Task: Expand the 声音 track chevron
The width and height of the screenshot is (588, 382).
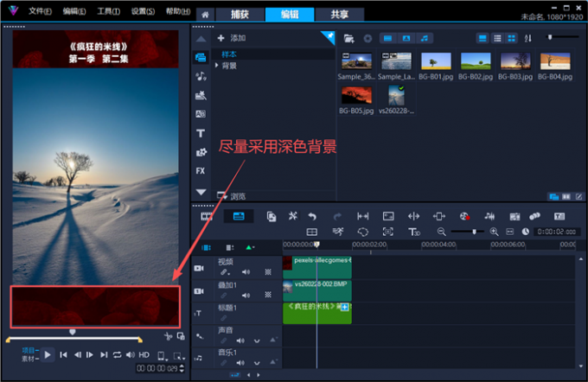Action: click(x=257, y=341)
